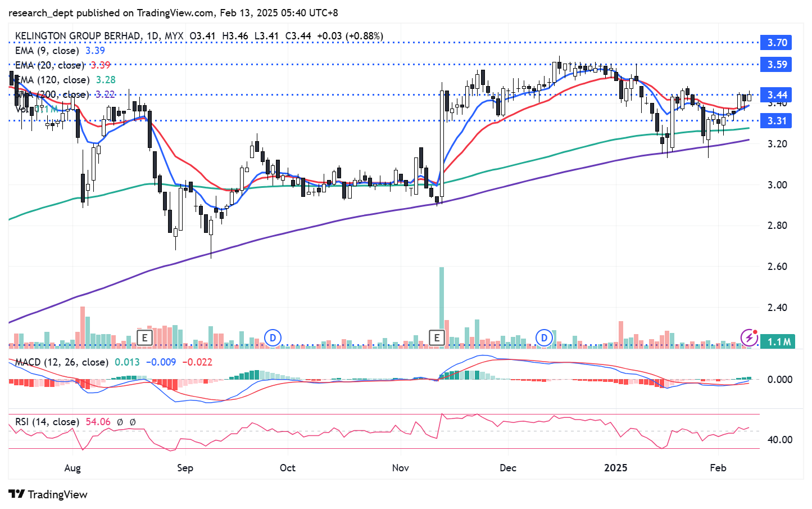This screenshot has height=509, width=812.
Task: Click the 3.31 support level label
Action: [777, 121]
